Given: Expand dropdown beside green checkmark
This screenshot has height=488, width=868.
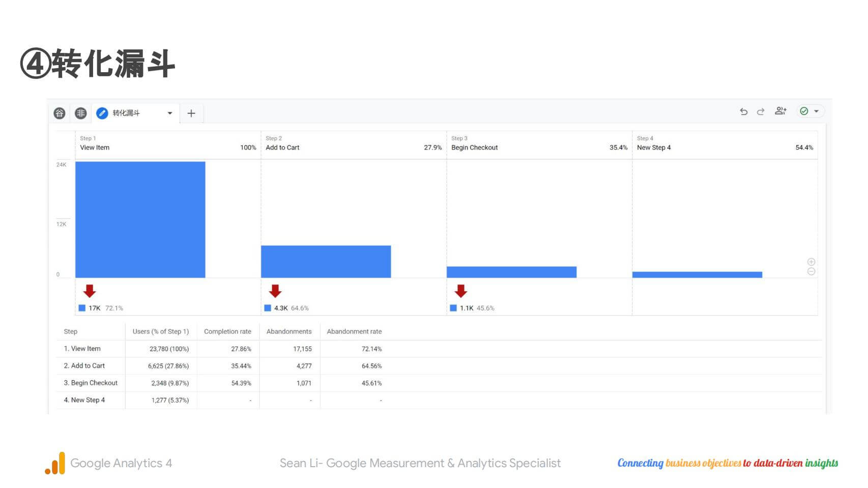Looking at the screenshot, I should click(817, 111).
